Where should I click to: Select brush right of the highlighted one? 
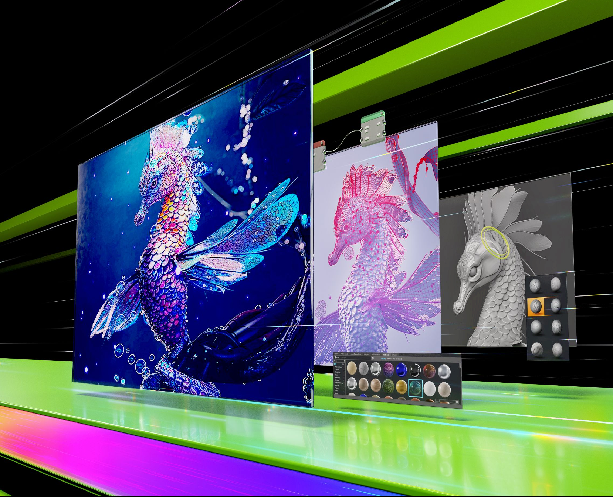(x=556, y=305)
